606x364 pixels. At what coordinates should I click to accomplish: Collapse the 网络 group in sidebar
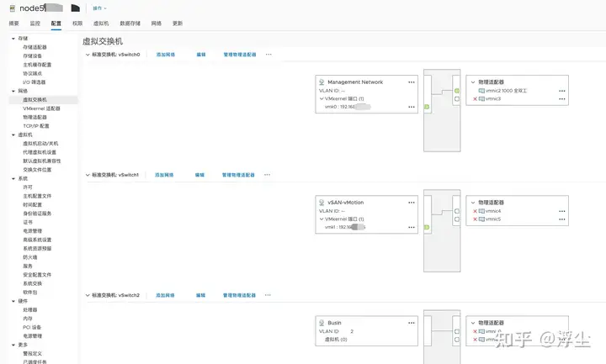[13, 91]
